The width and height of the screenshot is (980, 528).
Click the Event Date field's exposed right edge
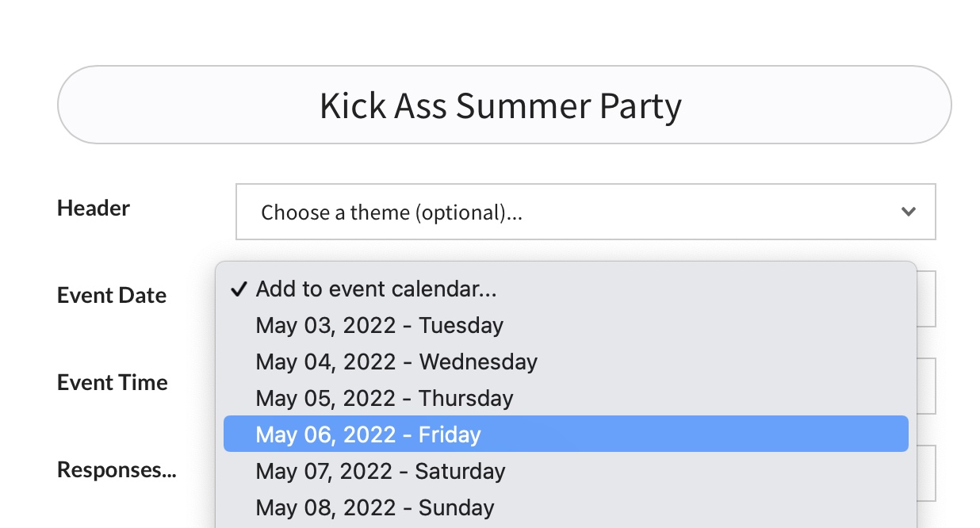tap(927, 299)
